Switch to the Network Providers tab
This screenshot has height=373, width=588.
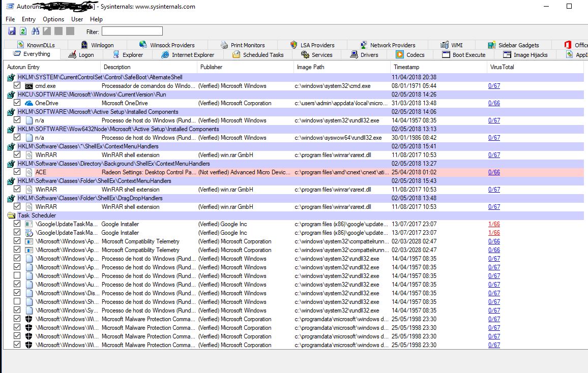pos(388,45)
